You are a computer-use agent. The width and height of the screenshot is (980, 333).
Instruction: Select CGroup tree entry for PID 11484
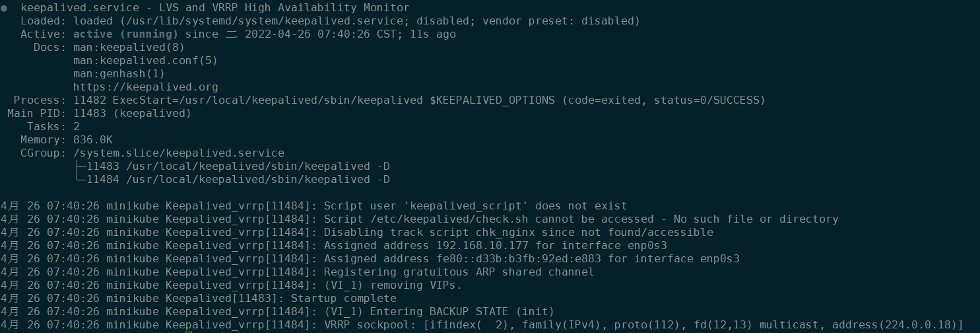point(238,180)
